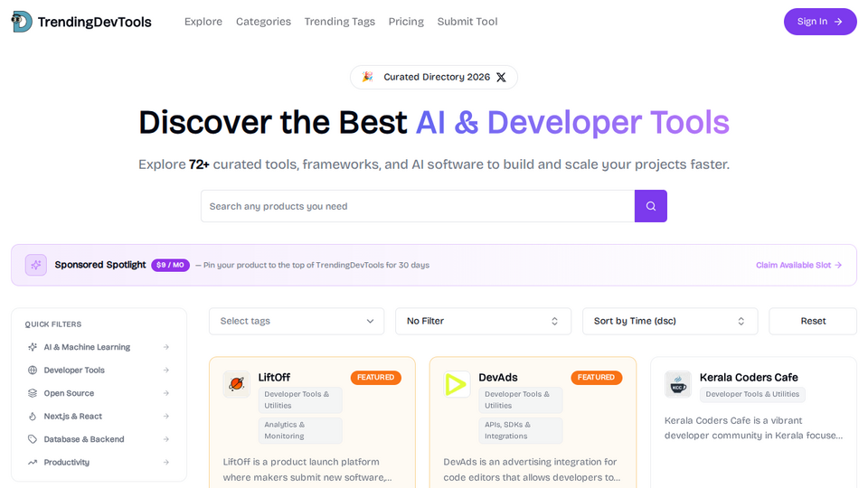Viewport: 868px width, 488px height.
Task: Open Explore in the top navigation
Action: [x=203, y=22]
